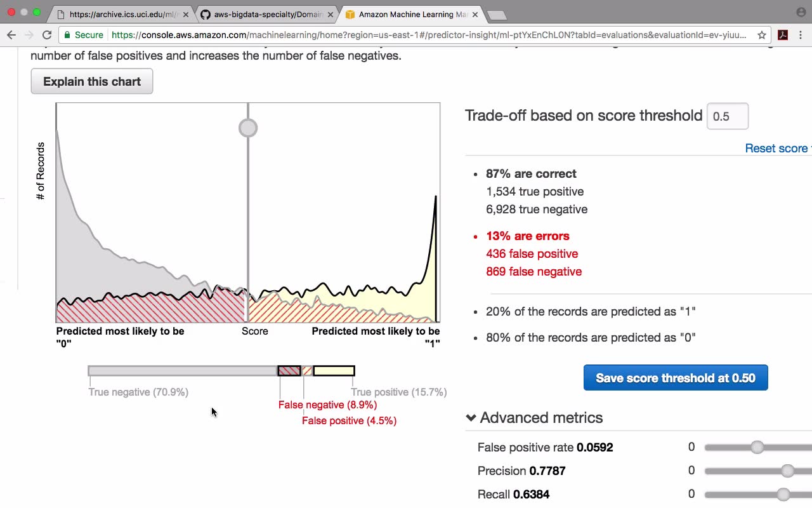Click the 'Precision 0.7787' metric
Image resolution: width=812 pixels, height=508 pixels.
(x=521, y=471)
